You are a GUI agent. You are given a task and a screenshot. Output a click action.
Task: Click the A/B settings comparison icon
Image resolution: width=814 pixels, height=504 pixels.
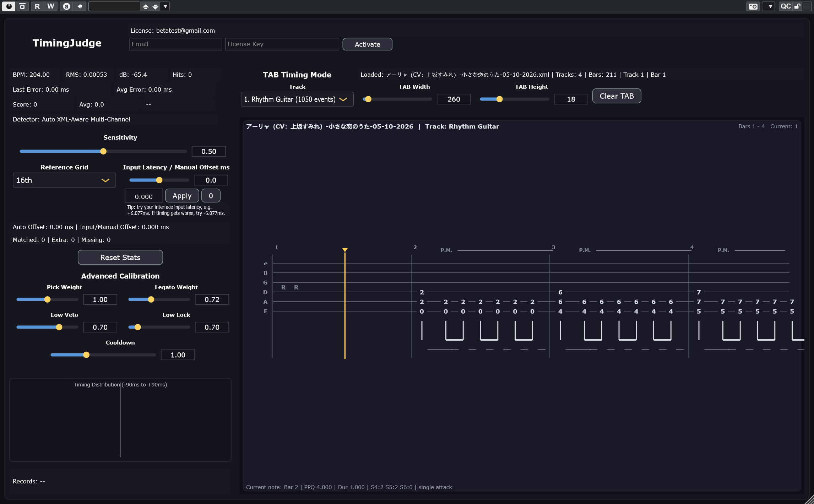coord(66,6)
